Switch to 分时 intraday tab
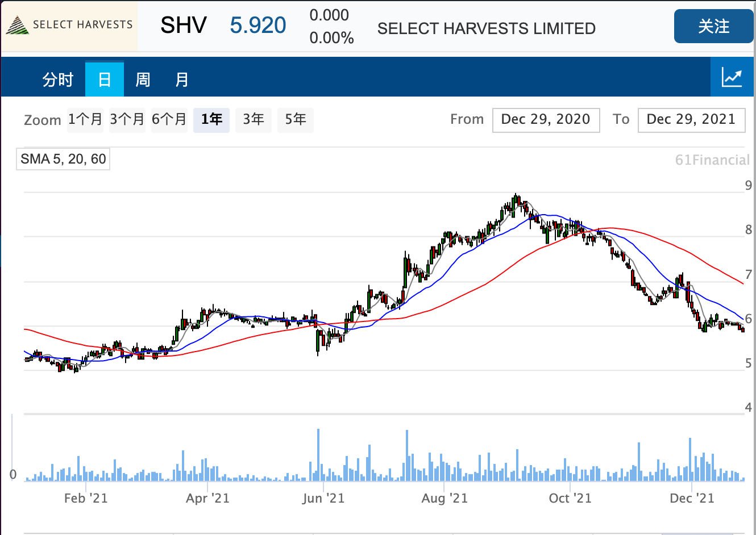Image resolution: width=756 pixels, height=535 pixels. (58, 79)
